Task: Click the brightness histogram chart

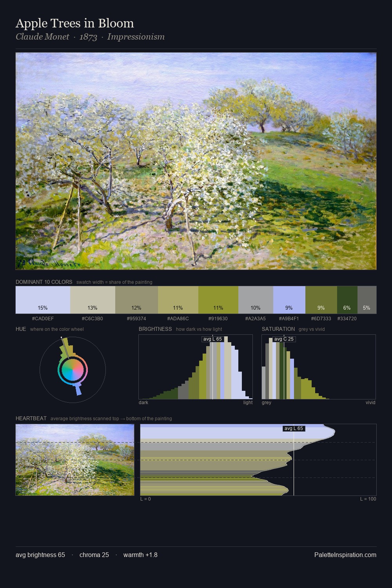Action: tap(196, 367)
